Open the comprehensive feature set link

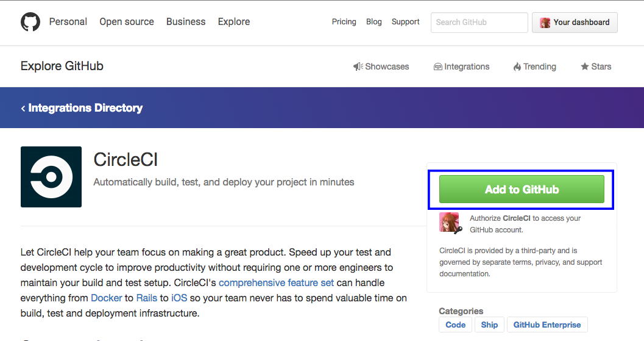(277, 282)
